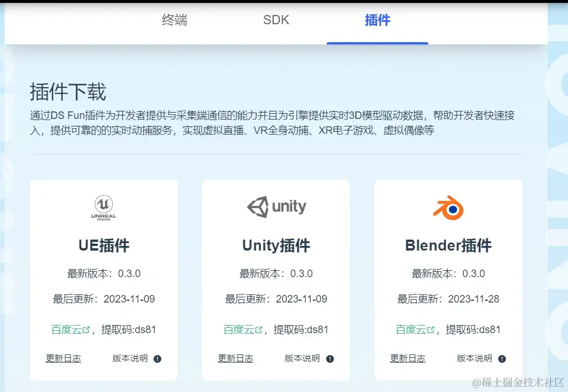Click 提取码:ds81 in Blender插件 card

pos(473,330)
